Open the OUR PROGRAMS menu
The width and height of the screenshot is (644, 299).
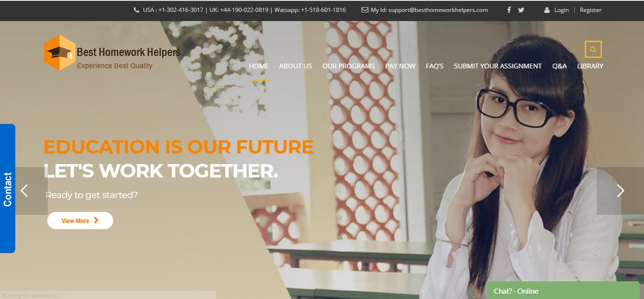(x=349, y=66)
